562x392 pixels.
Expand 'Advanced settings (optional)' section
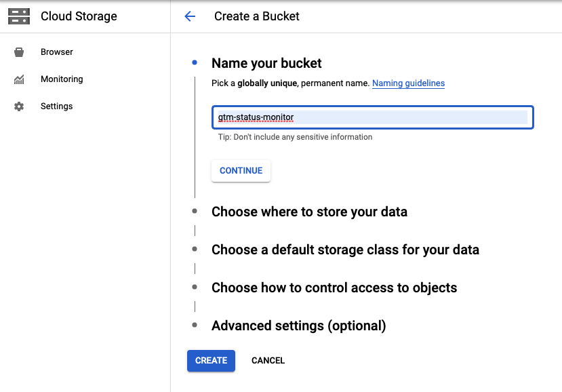click(298, 326)
